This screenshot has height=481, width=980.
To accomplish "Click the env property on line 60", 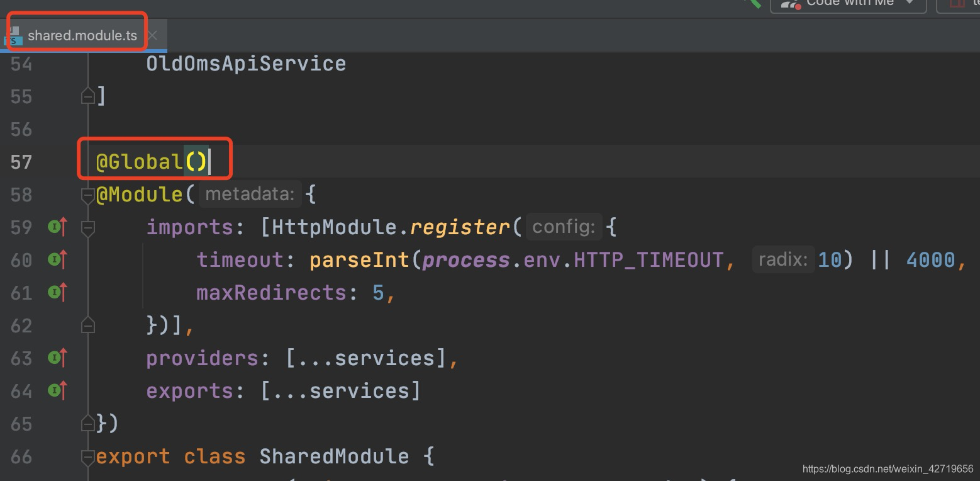I will coord(542,260).
